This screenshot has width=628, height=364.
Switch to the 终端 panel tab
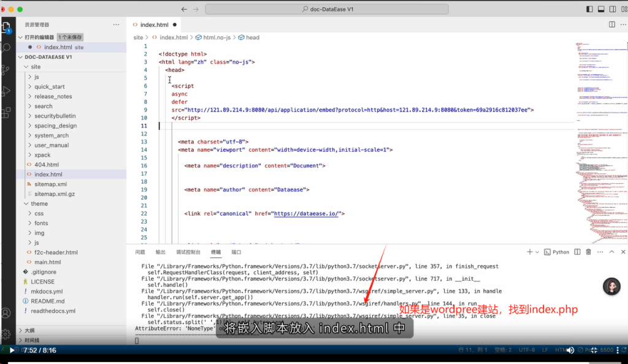[x=216, y=252]
